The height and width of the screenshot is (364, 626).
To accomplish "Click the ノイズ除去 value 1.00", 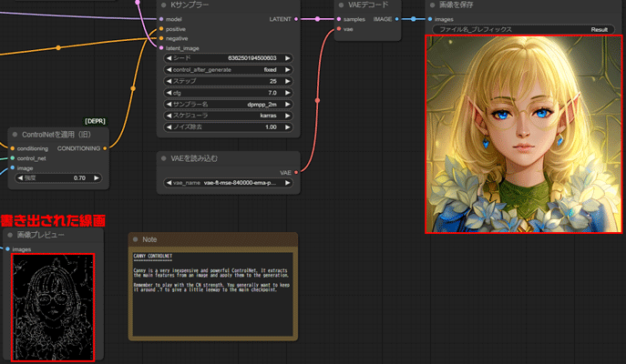I will coord(271,127).
